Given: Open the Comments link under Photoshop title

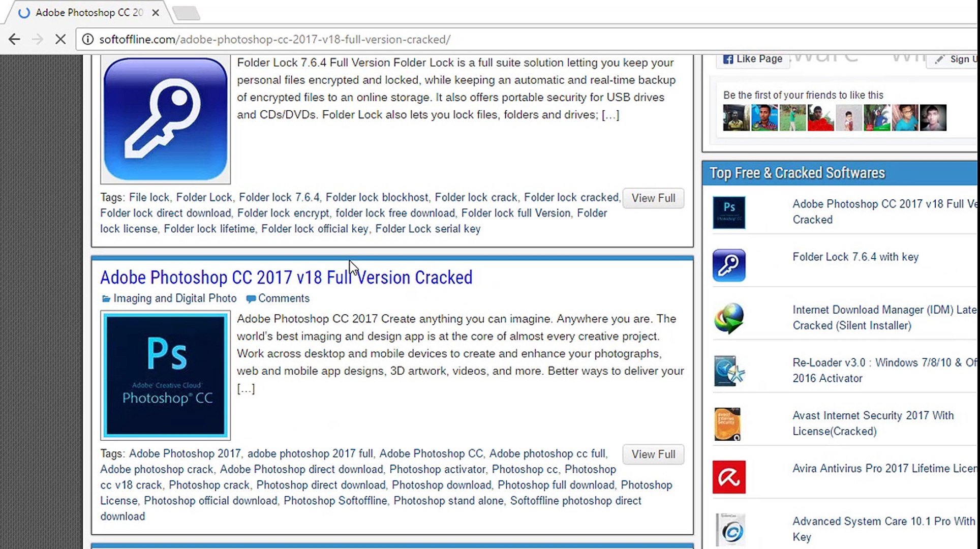Looking at the screenshot, I should [283, 298].
